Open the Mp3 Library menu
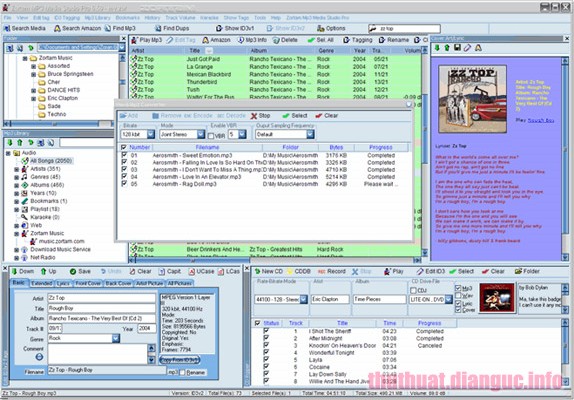Screen dimensions: 574x400 click(97, 18)
